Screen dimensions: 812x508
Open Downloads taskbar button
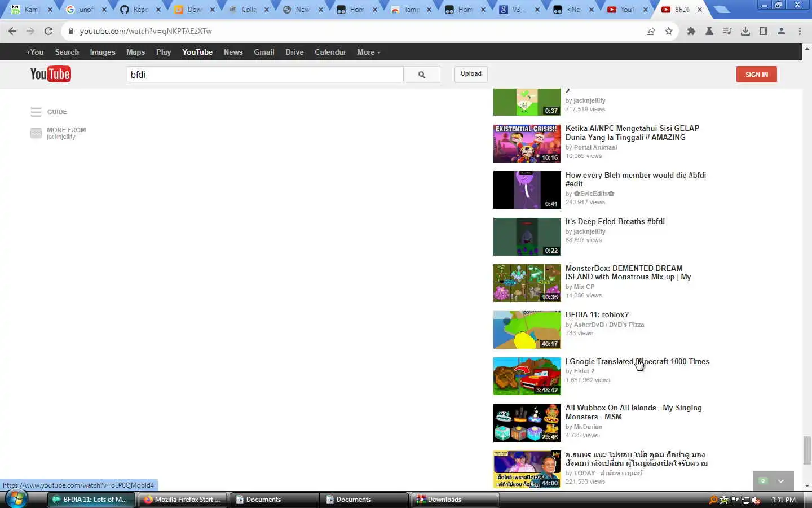[x=456, y=500]
